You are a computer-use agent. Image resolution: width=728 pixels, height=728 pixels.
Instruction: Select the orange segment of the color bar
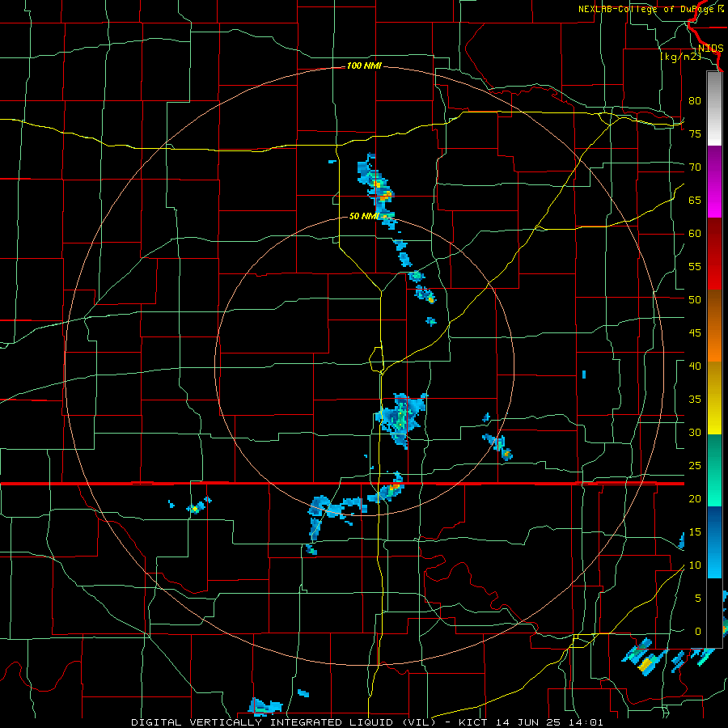click(x=714, y=344)
